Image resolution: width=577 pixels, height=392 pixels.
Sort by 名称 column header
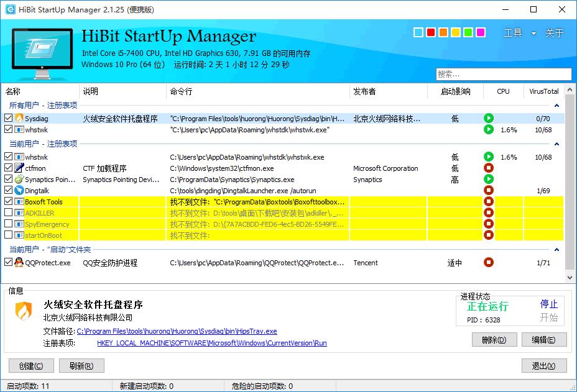[40, 91]
